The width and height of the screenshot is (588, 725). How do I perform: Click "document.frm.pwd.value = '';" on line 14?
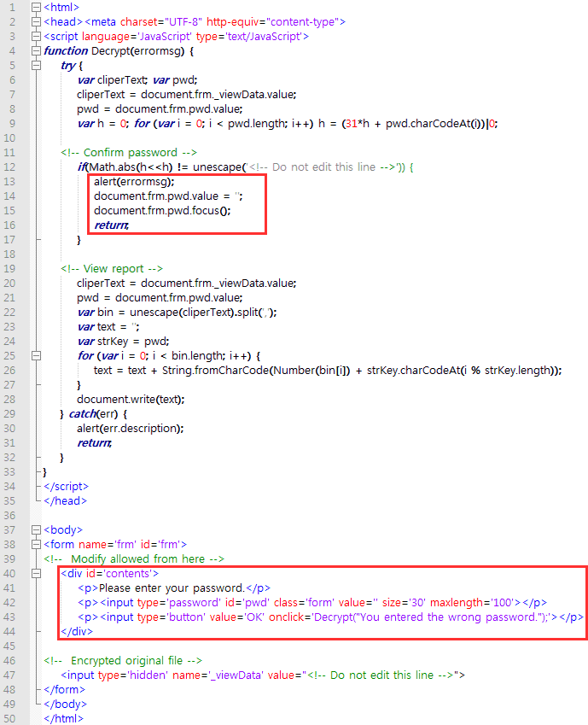168,196
